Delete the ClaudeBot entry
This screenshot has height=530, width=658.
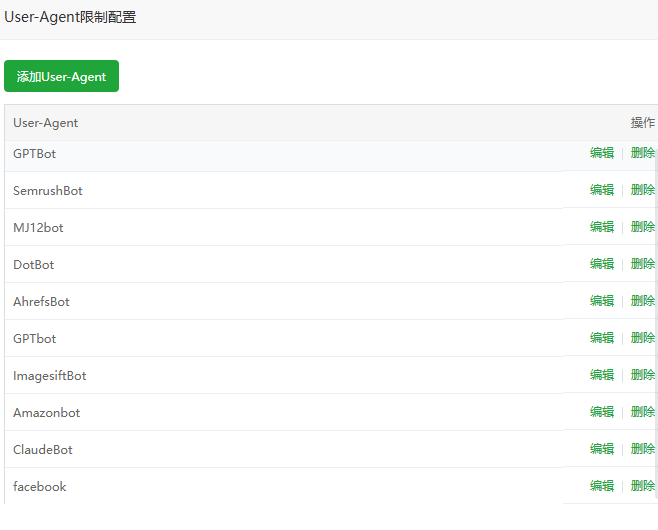[642, 449]
